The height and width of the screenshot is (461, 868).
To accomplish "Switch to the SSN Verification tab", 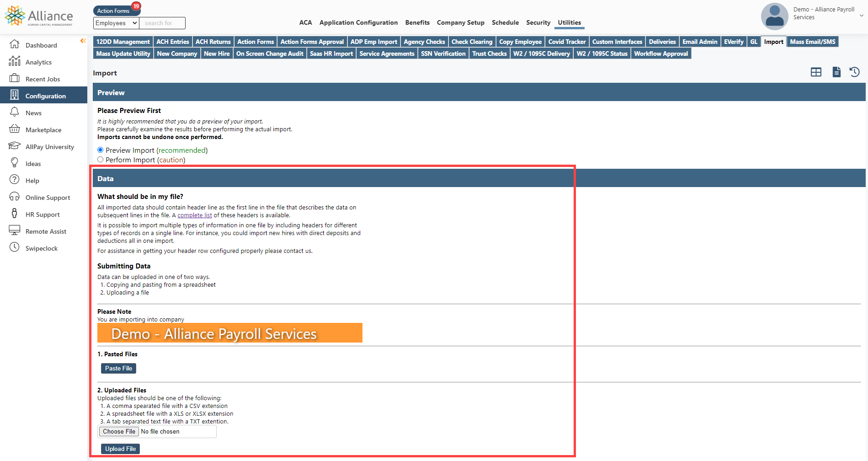I will (x=443, y=54).
